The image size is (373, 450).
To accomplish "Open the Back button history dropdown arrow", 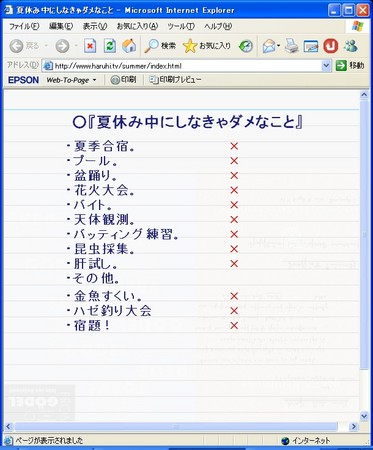I will [x=46, y=46].
